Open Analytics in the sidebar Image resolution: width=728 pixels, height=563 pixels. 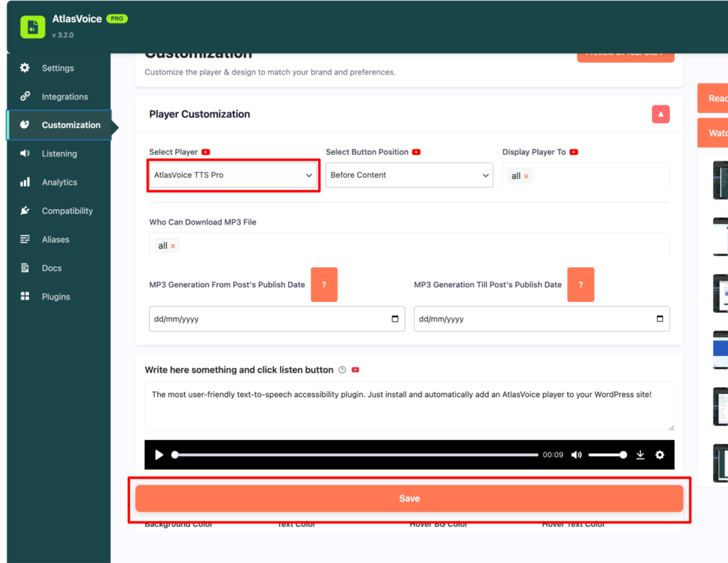point(58,183)
